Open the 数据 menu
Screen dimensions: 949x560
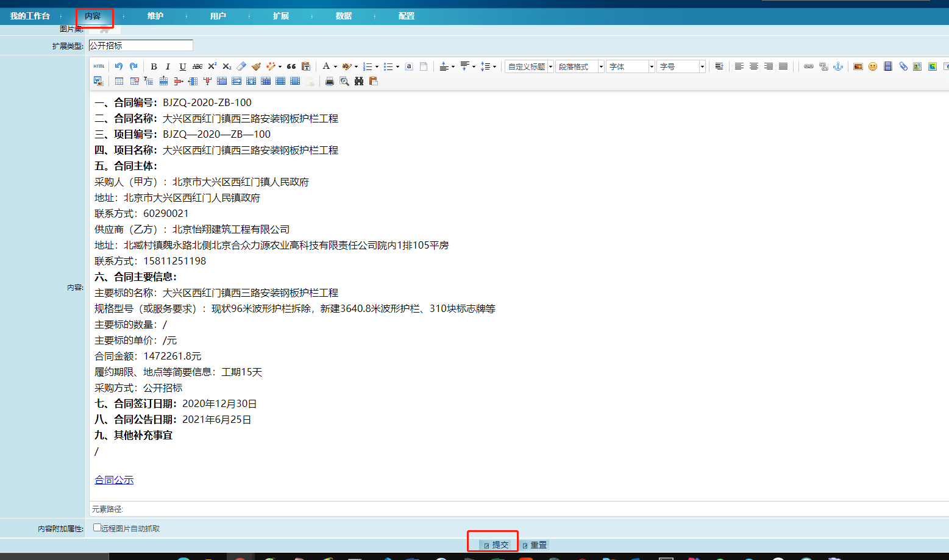point(344,16)
